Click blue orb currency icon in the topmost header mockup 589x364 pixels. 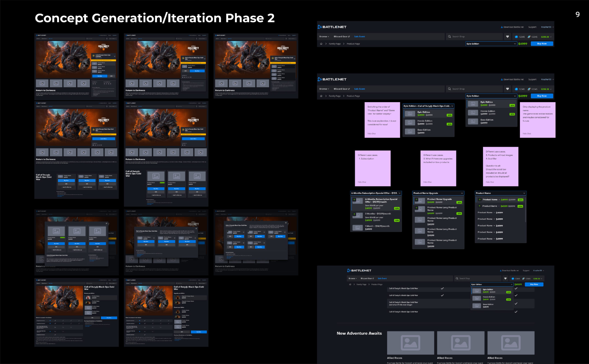pyautogui.click(x=516, y=37)
